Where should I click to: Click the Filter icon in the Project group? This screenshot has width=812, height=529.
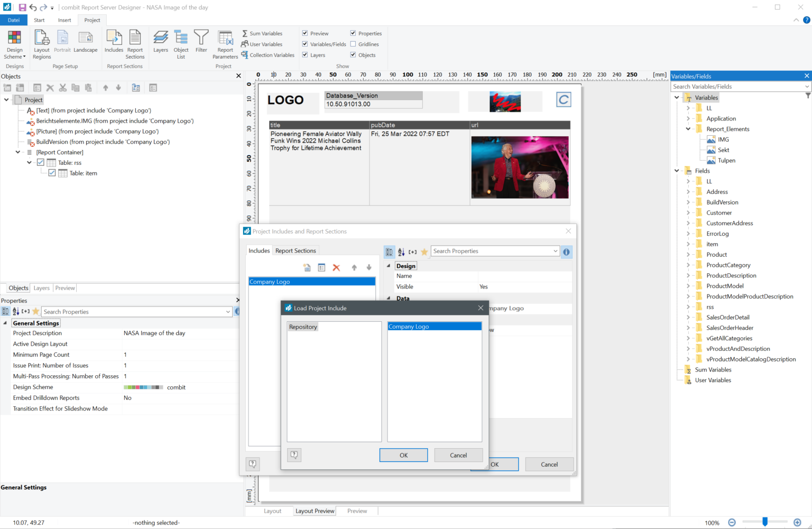[x=201, y=44]
